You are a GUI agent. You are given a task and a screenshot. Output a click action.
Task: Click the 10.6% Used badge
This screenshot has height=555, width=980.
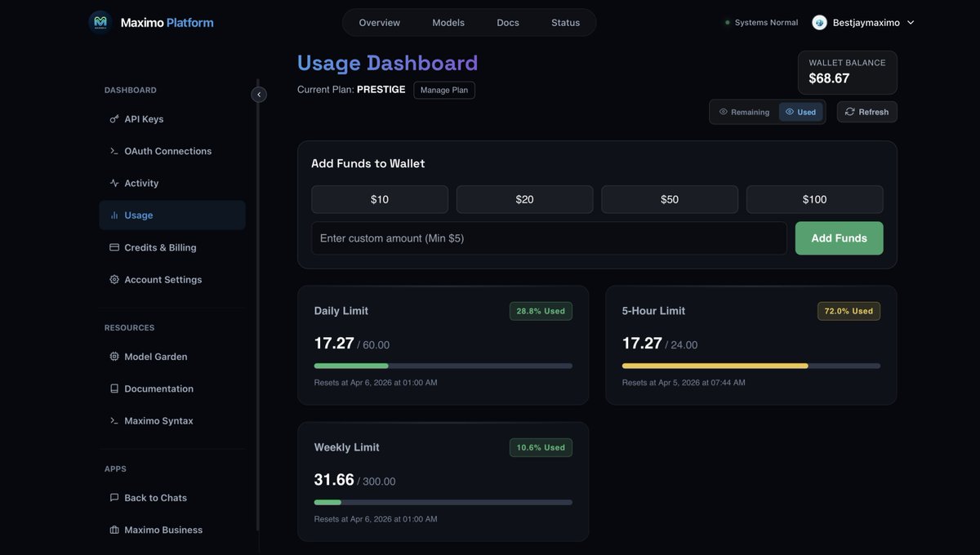coord(541,447)
